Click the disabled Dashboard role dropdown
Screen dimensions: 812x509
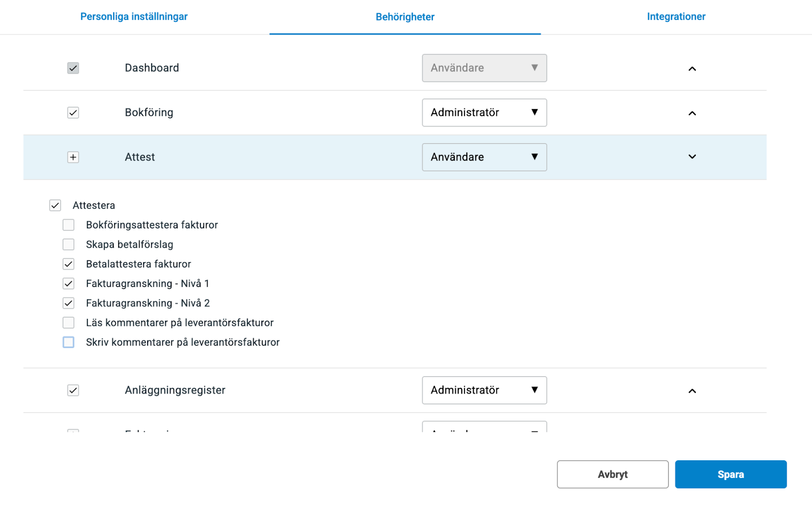[484, 68]
